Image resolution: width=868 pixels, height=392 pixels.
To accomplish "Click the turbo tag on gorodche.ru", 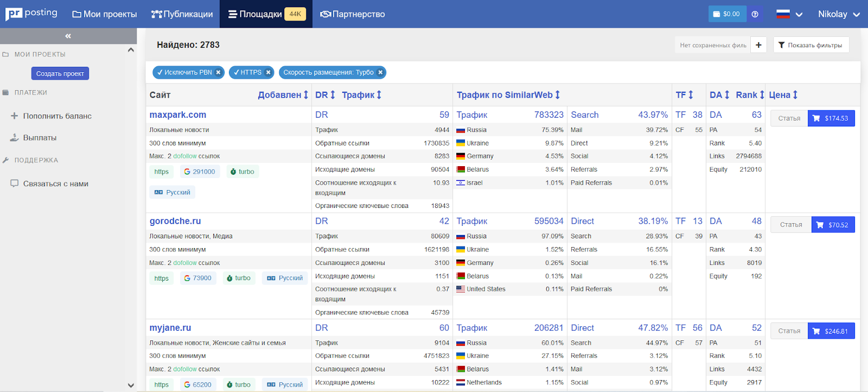I will point(239,278).
